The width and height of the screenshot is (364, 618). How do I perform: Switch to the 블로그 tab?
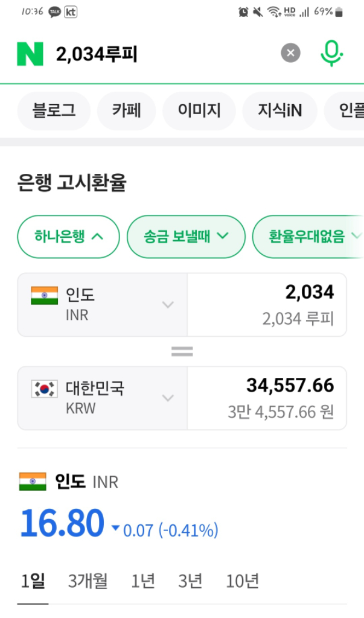pyautogui.click(x=54, y=110)
